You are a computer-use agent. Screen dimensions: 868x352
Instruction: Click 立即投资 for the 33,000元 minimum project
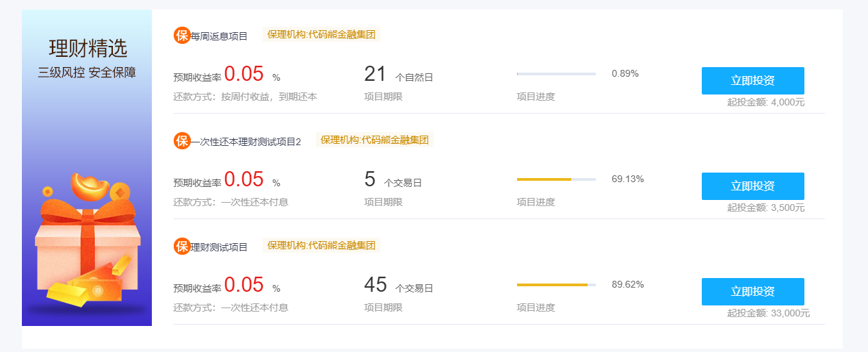(752, 292)
